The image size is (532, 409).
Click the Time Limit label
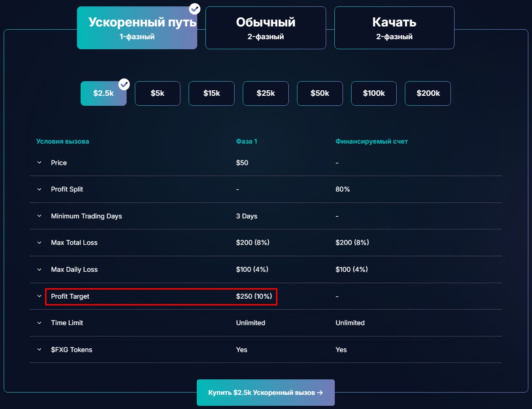click(x=67, y=323)
